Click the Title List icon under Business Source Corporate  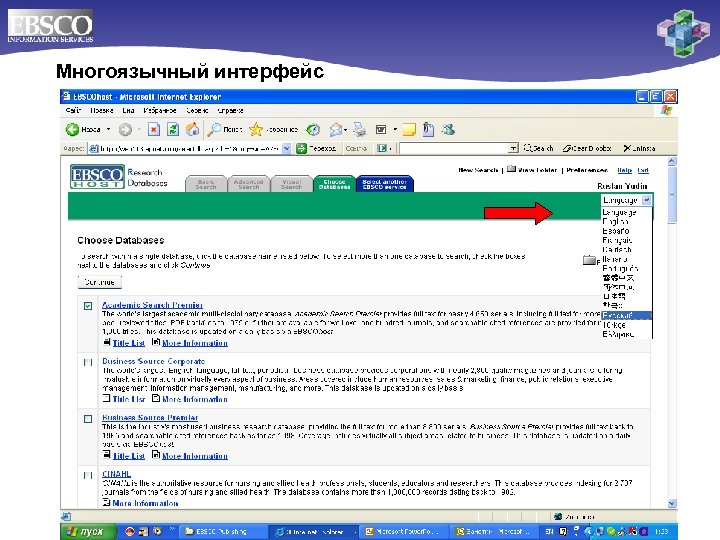(107, 398)
